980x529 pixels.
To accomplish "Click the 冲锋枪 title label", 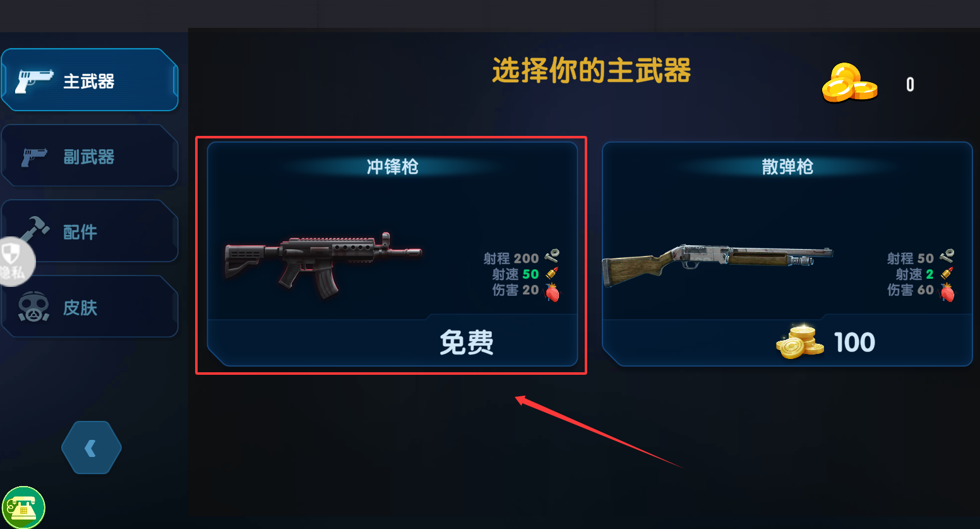I will click(392, 167).
